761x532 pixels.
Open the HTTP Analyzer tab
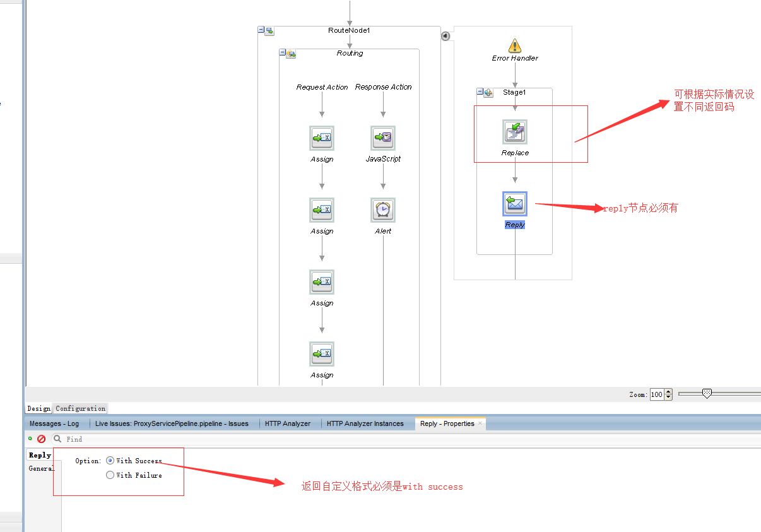click(287, 423)
